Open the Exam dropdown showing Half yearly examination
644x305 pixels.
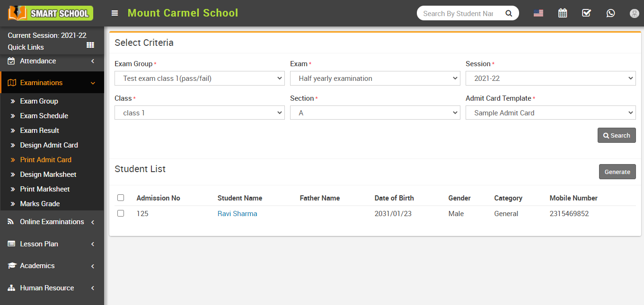[375, 78]
